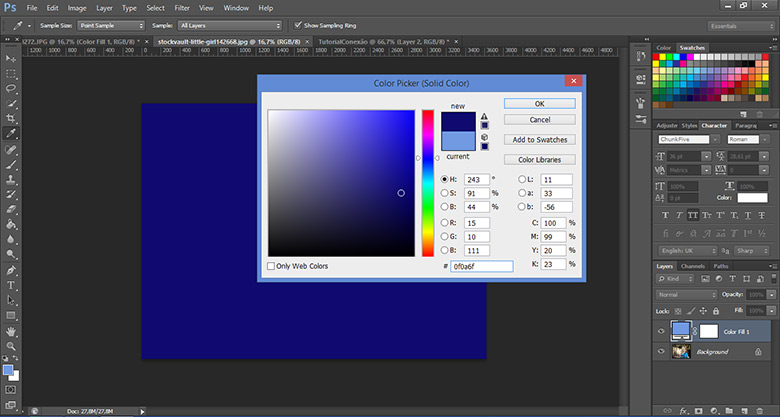Select the Lasso tool
This screenshot has height=417, width=780.
click(x=11, y=88)
